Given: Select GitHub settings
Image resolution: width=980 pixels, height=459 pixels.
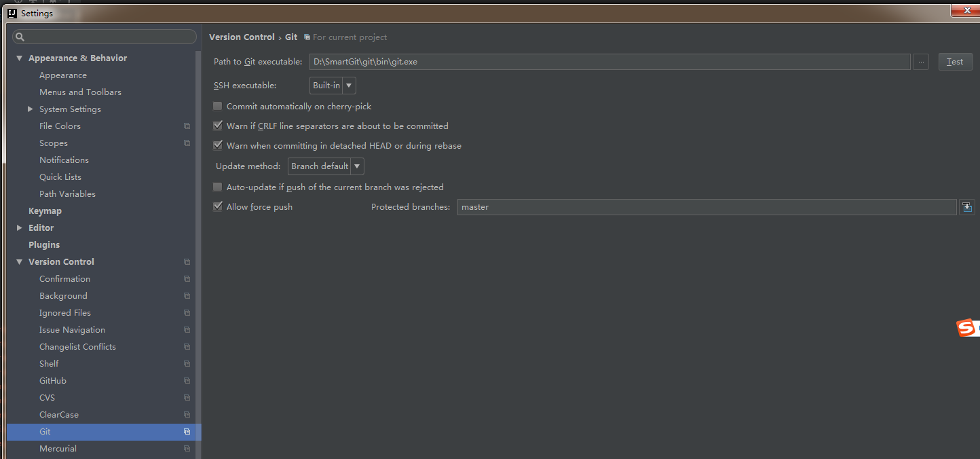Looking at the screenshot, I should tap(53, 381).
